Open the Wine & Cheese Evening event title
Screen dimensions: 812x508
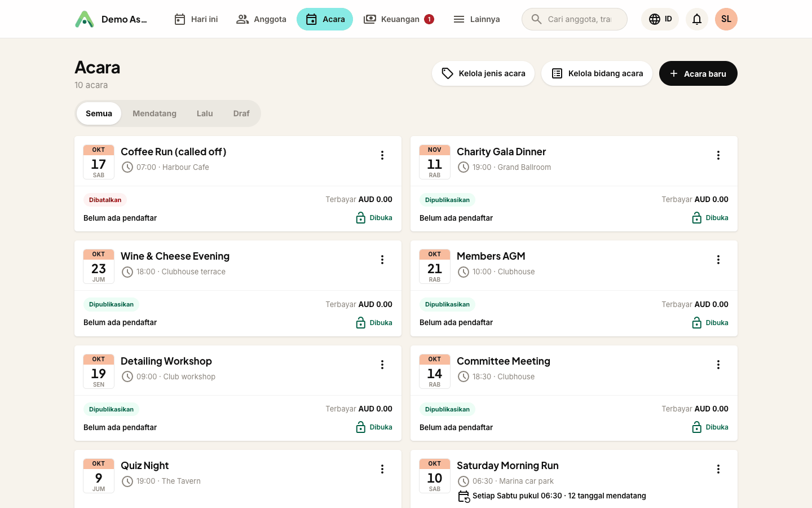175,256
